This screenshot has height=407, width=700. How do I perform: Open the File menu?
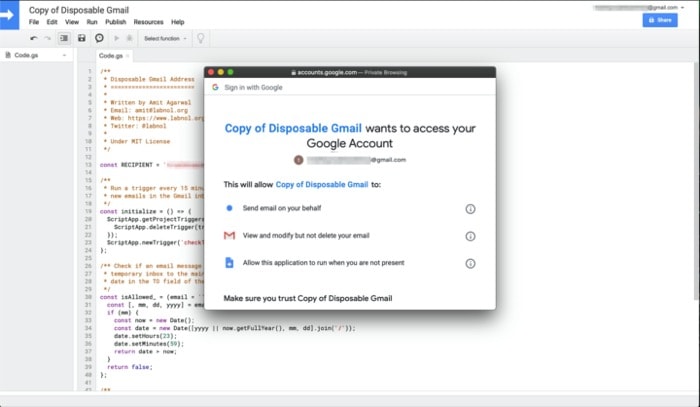pos(34,22)
